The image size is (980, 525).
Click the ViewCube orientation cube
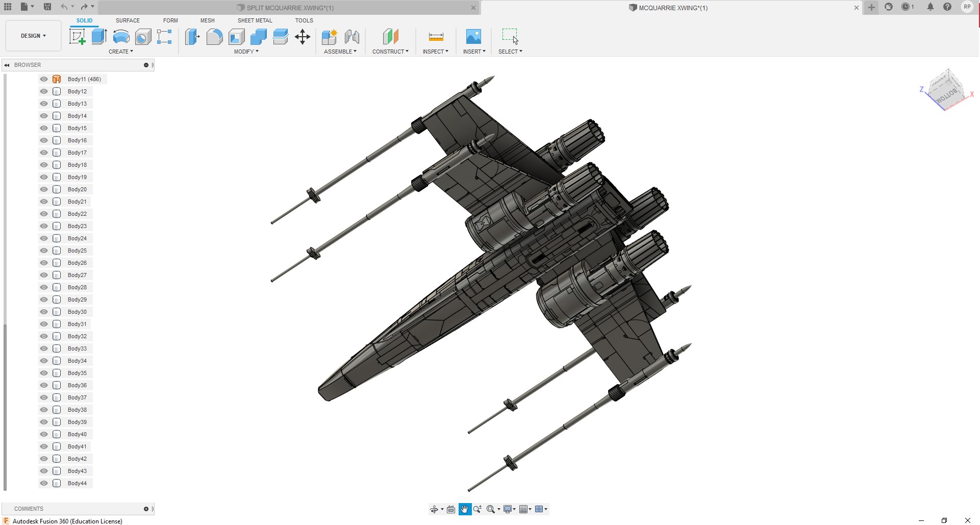click(947, 90)
